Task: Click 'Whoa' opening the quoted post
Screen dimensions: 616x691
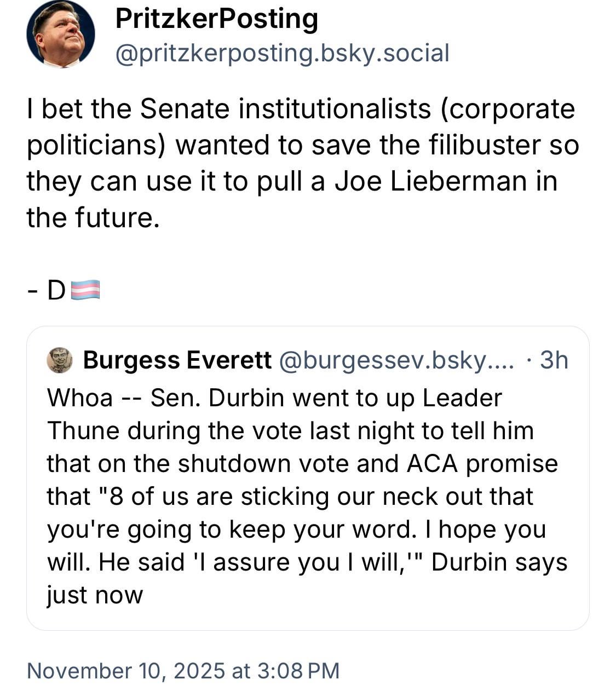Action: coord(79,398)
